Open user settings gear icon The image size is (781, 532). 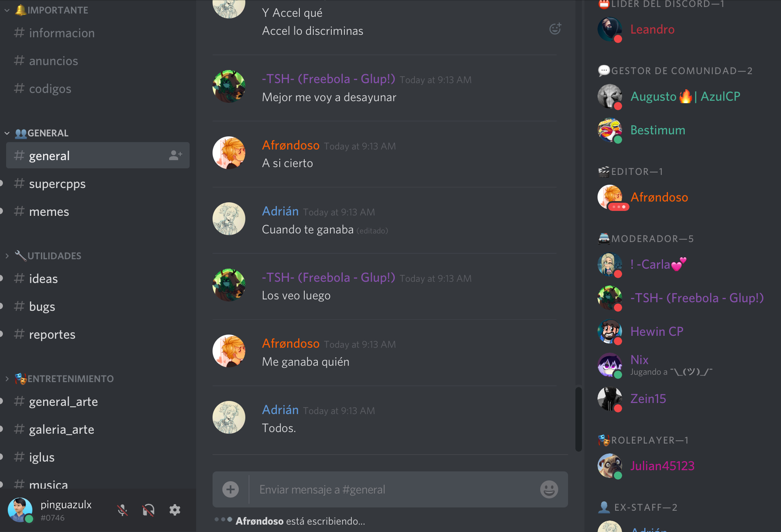(x=175, y=510)
